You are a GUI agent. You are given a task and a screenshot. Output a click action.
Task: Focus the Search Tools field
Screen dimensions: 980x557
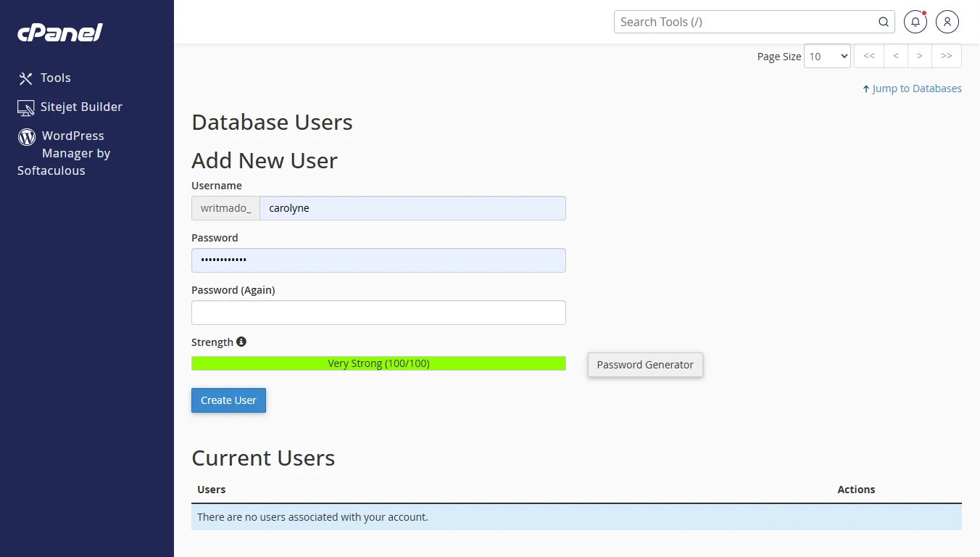[754, 22]
